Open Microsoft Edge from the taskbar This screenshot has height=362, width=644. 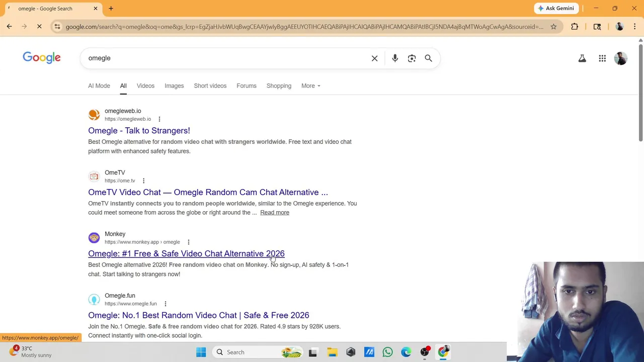[x=406, y=352]
